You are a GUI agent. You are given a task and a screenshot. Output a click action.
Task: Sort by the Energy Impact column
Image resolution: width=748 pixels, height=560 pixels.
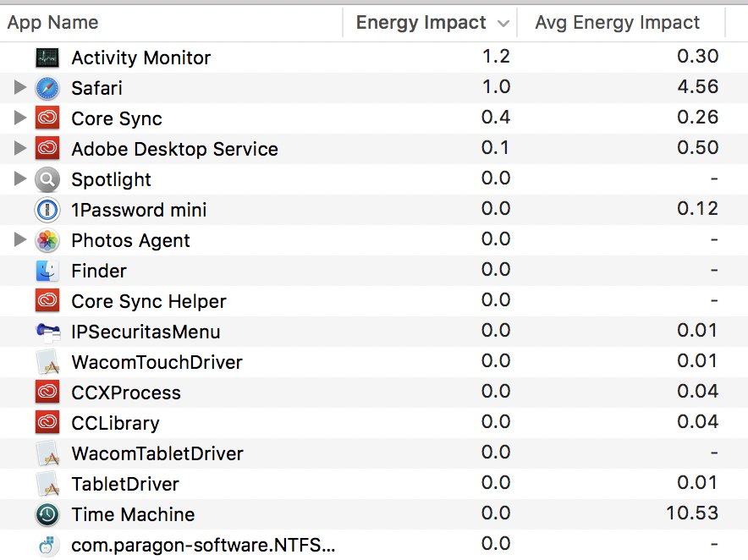click(x=421, y=23)
